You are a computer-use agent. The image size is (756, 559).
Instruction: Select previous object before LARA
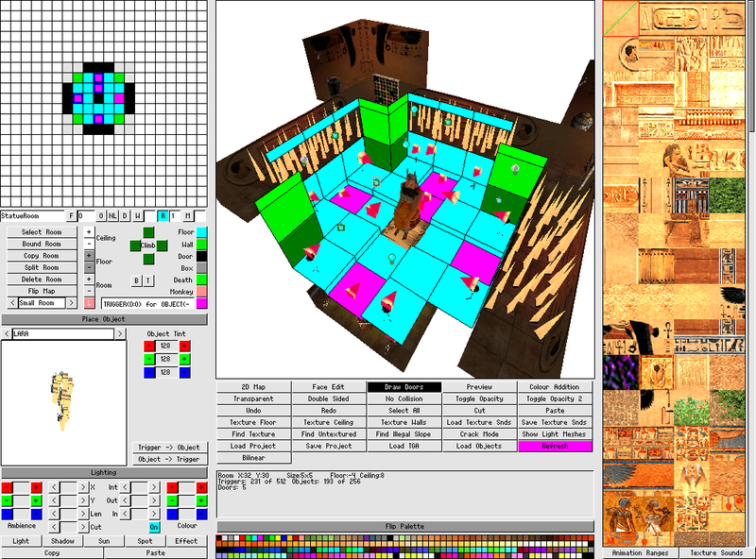tap(7, 333)
